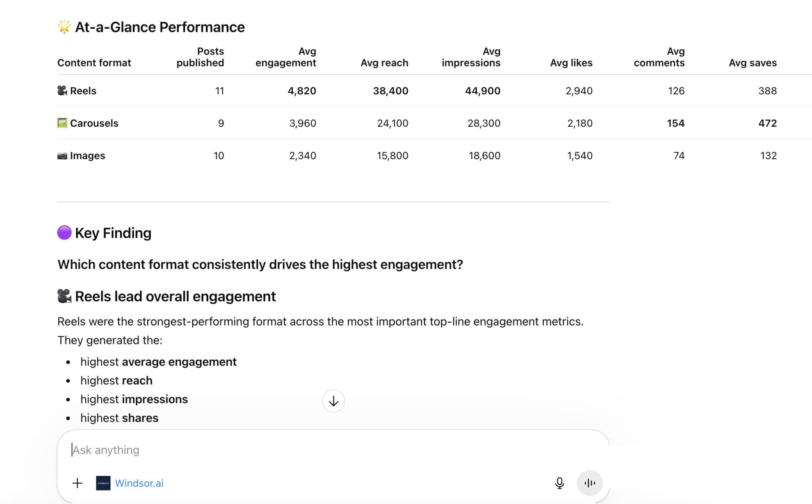Click Carousels posts published value 9

click(x=221, y=123)
